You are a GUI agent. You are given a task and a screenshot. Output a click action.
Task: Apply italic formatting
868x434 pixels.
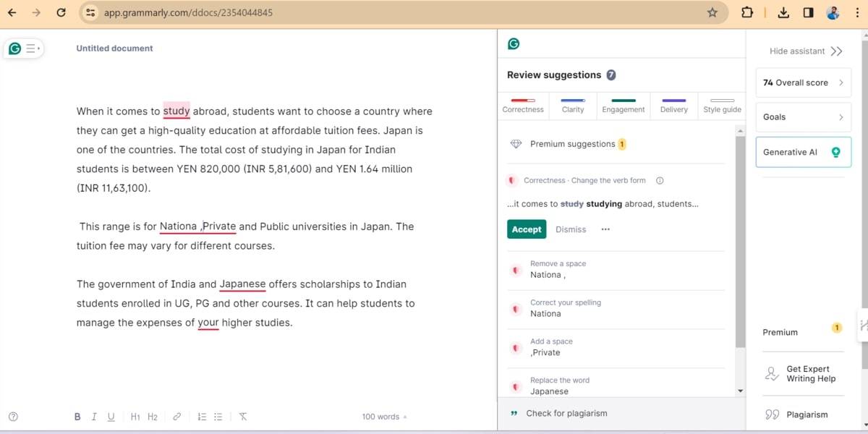point(94,416)
